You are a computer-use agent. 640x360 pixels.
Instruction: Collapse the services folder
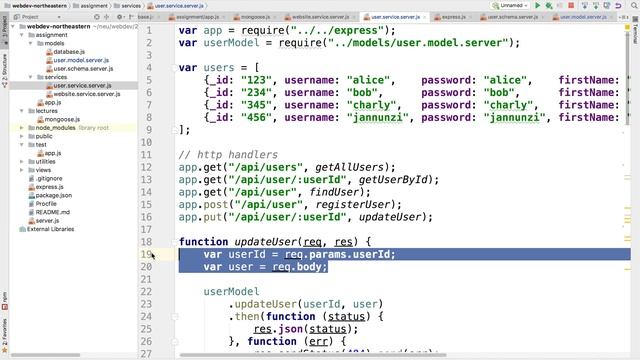coord(31,77)
